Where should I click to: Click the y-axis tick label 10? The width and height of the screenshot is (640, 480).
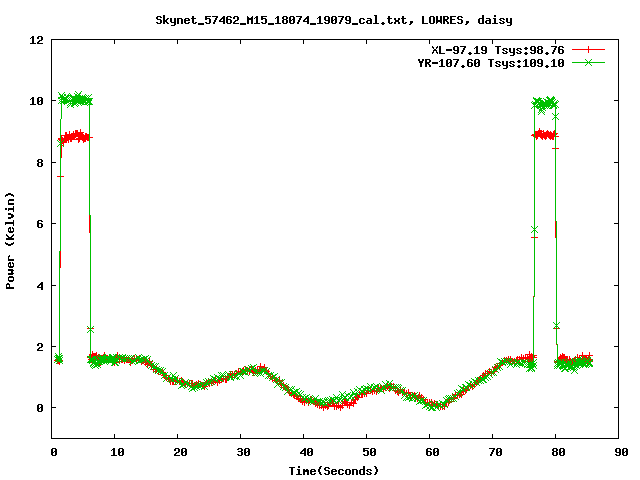point(36,101)
